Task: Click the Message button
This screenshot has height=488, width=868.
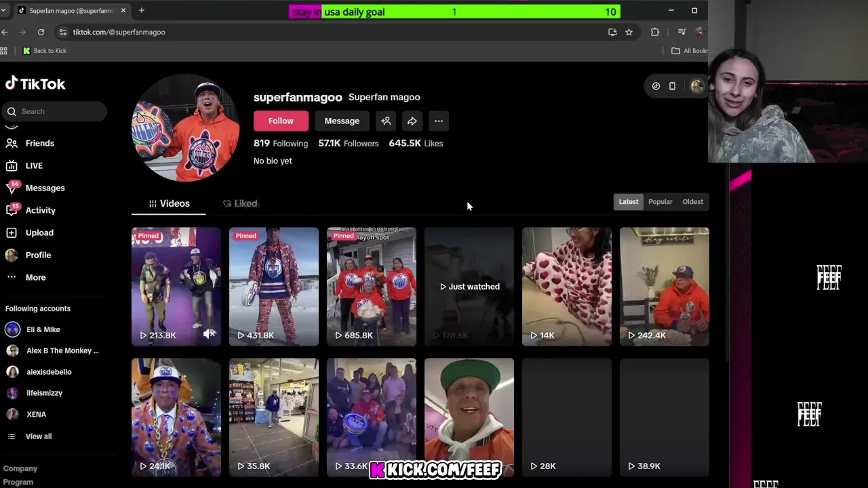Action: tap(342, 121)
